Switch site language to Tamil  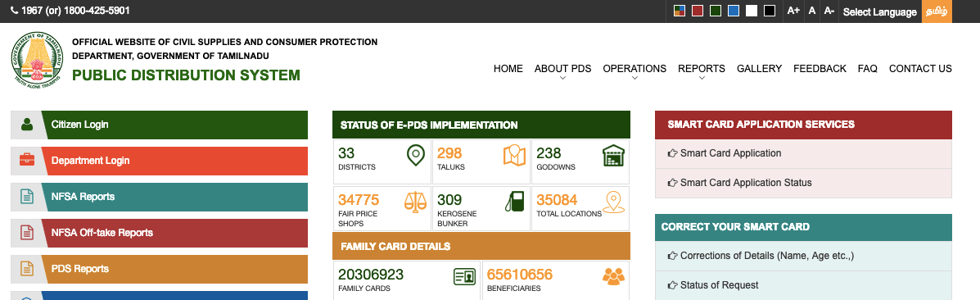pyautogui.click(x=937, y=11)
